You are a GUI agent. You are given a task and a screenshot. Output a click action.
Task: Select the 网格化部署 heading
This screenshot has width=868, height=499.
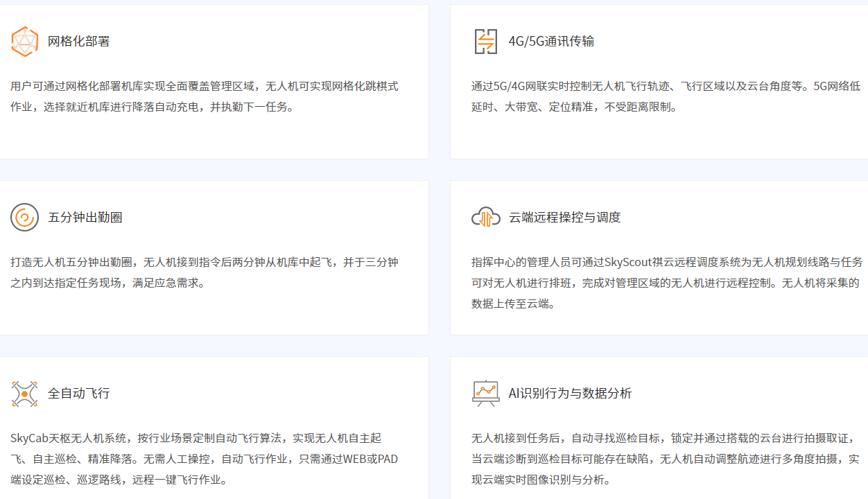(x=78, y=42)
